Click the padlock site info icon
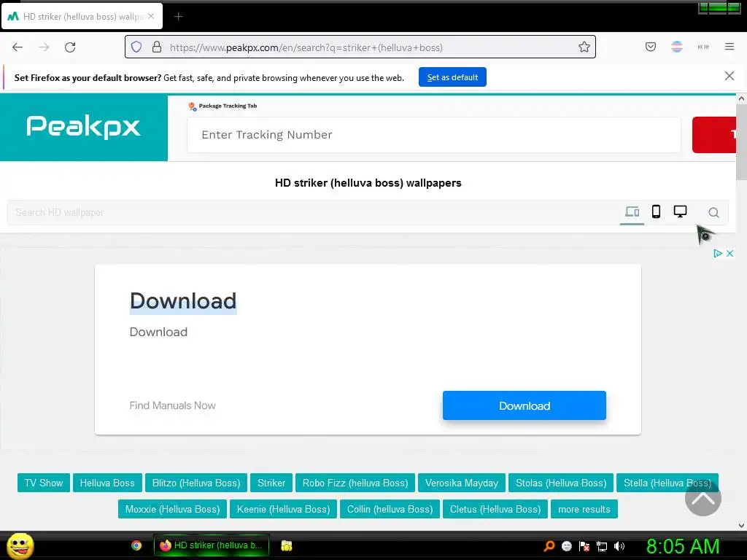This screenshot has width=747, height=560. coord(157,47)
